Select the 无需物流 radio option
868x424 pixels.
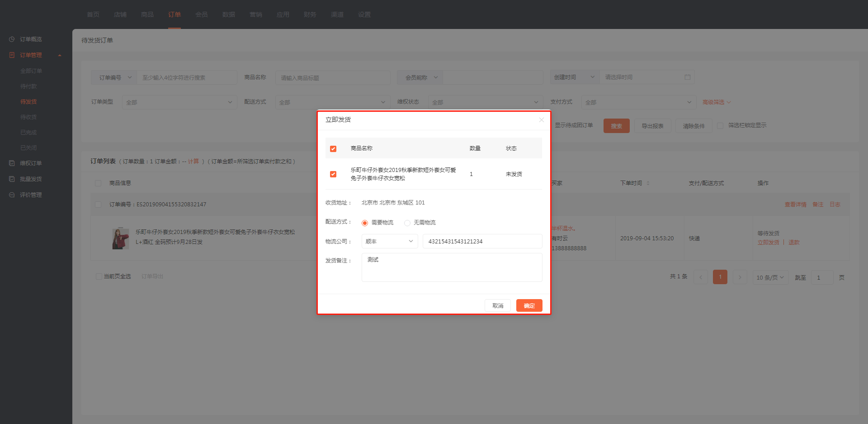tap(407, 223)
